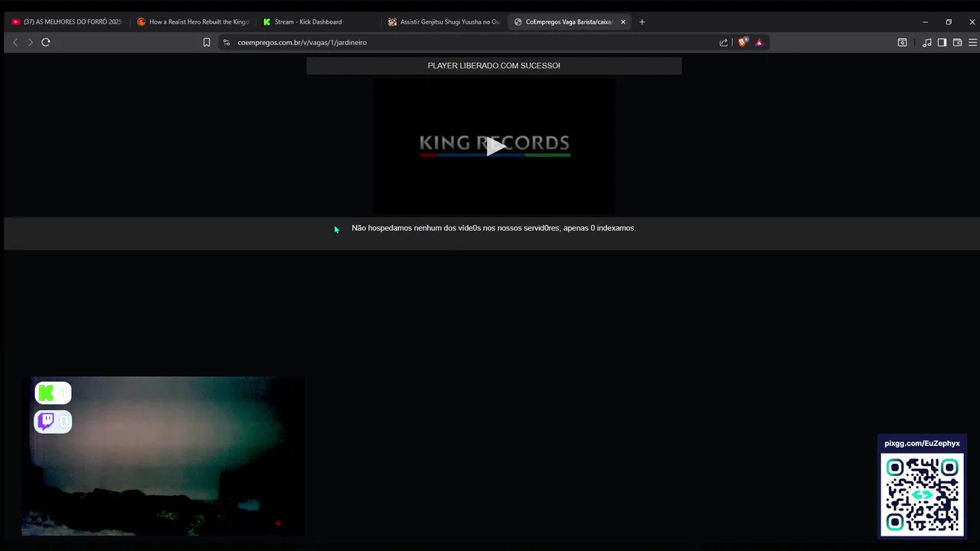Image resolution: width=980 pixels, height=551 pixels.
Task: Click the pixgg.com/EuZephyx label
Action: (x=922, y=443)
